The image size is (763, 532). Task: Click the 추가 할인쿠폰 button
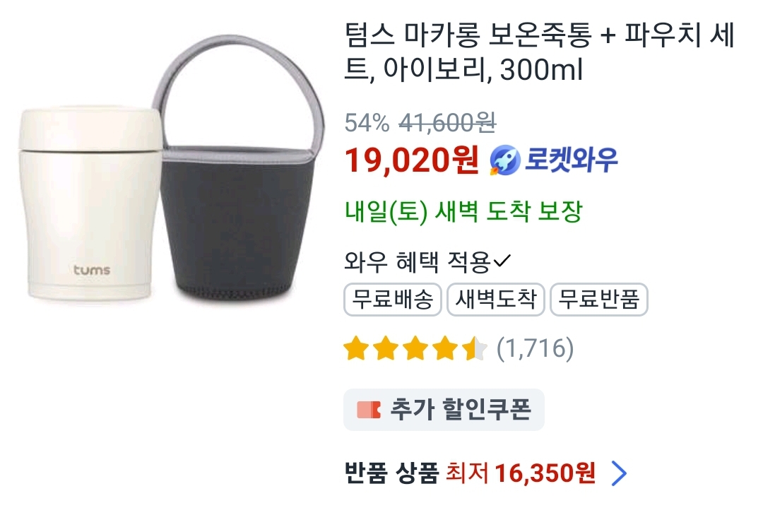(444, 410)
